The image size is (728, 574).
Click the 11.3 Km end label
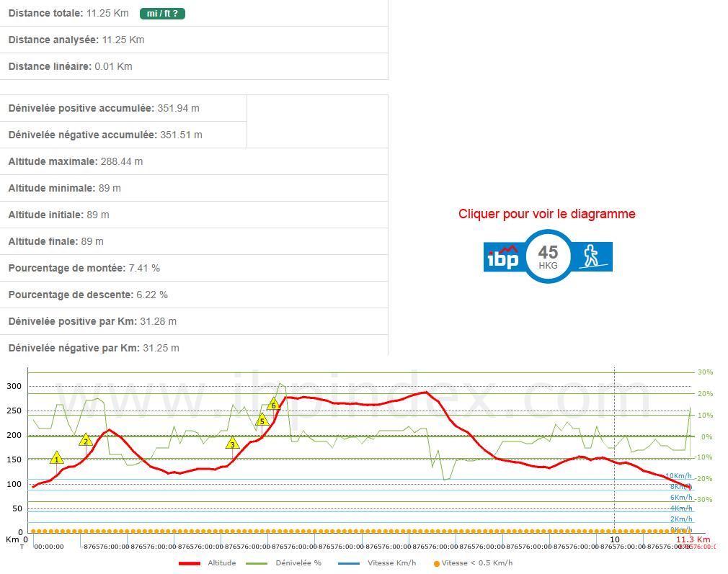tap(693, 539)
